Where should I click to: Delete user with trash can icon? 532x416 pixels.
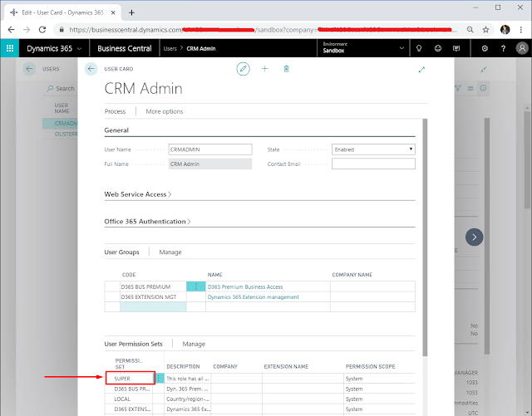(286, 69)
